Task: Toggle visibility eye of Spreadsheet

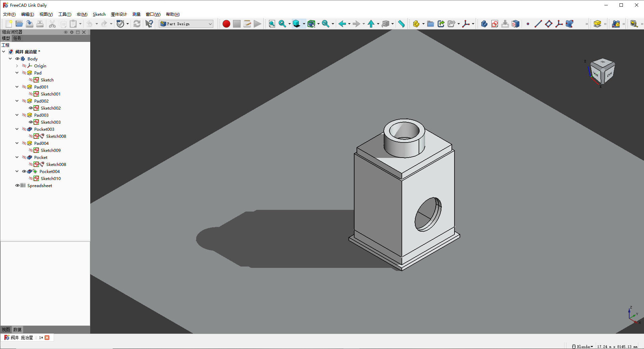Action: (17, 185)
